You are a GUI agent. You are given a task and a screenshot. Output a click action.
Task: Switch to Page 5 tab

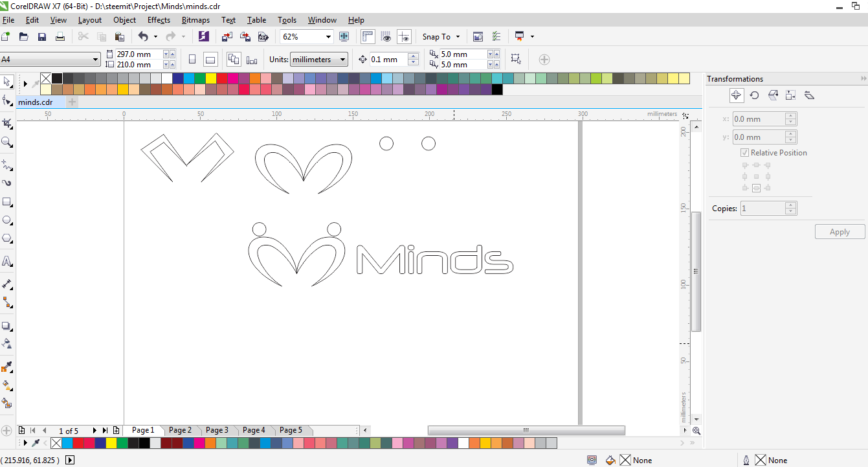pyautogui.click(x=291, y=430)
